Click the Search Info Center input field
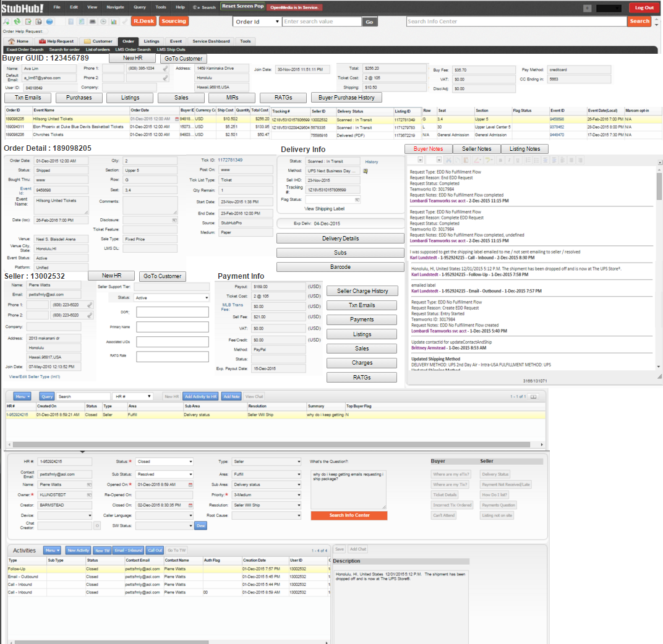The image size is (663, 644). click(x=516, y=22)
